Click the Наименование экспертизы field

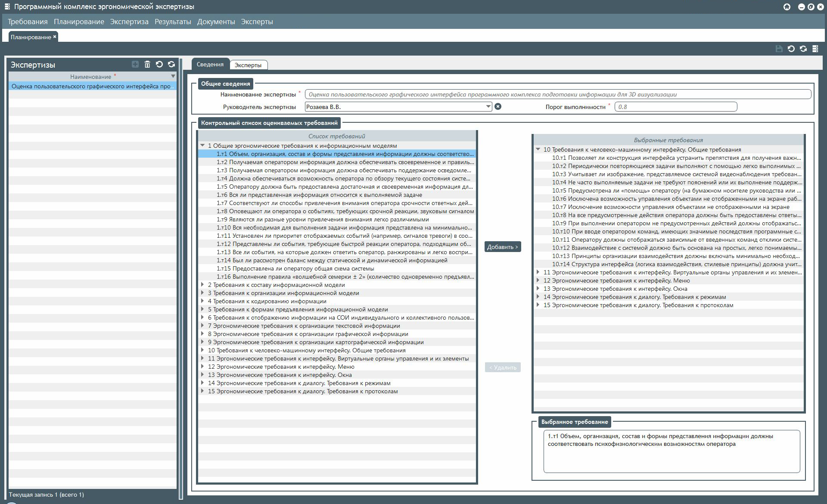tap(558, 94)
